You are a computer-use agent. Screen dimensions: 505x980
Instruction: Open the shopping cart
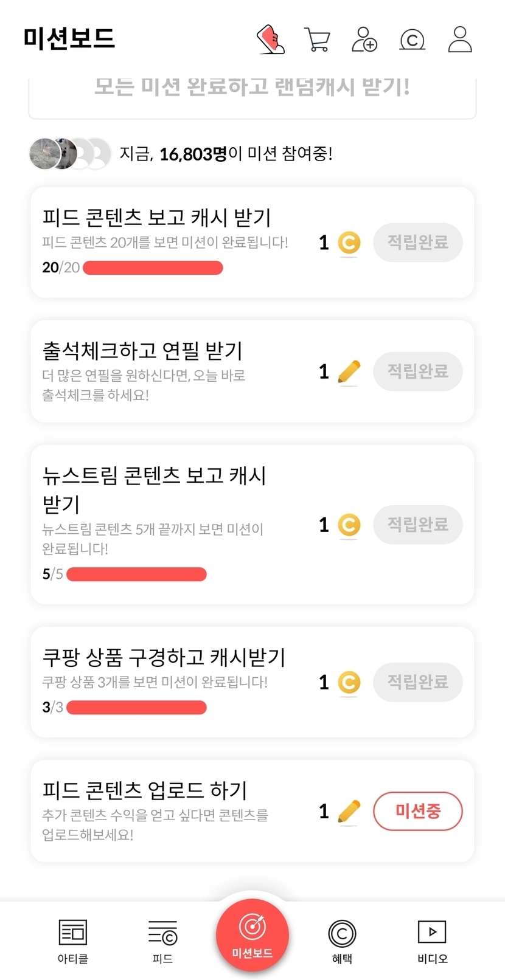tap(316, 40)
